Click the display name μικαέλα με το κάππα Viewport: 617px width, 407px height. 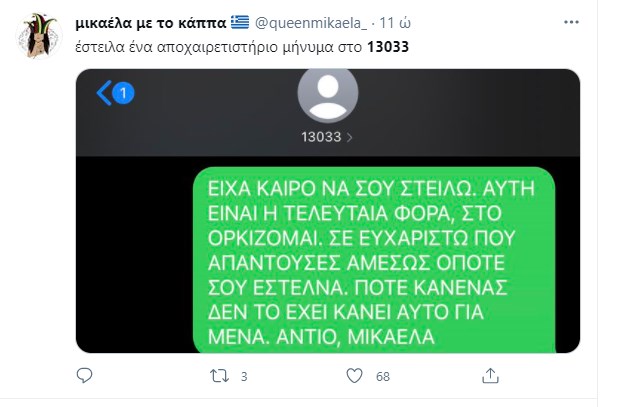151,23
